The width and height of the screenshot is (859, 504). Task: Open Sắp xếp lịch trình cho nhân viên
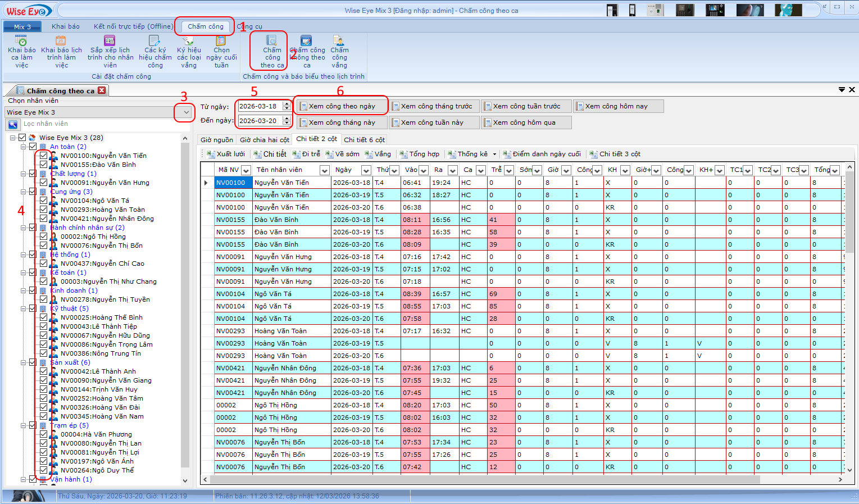click(110, 42)
